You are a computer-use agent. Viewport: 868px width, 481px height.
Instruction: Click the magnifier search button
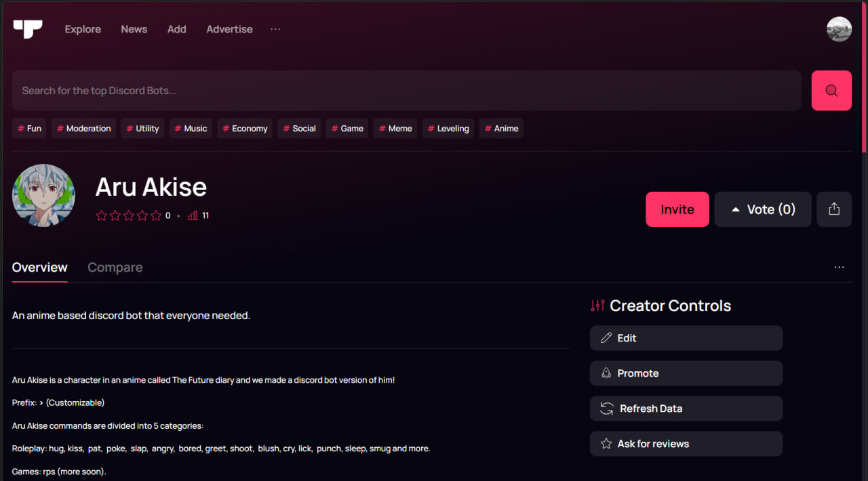point(831,91)
